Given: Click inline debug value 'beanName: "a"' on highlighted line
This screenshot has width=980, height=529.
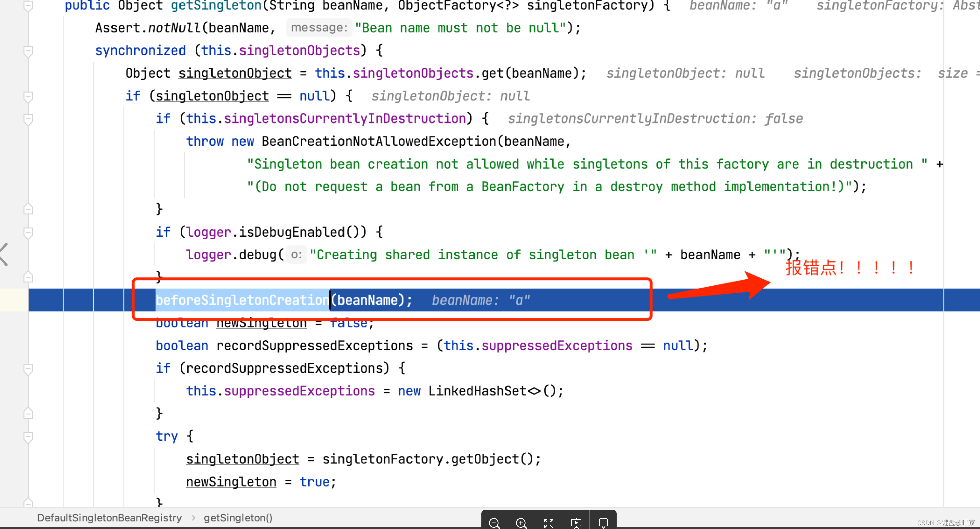Looking at the screenshot, I should [481, 300].
